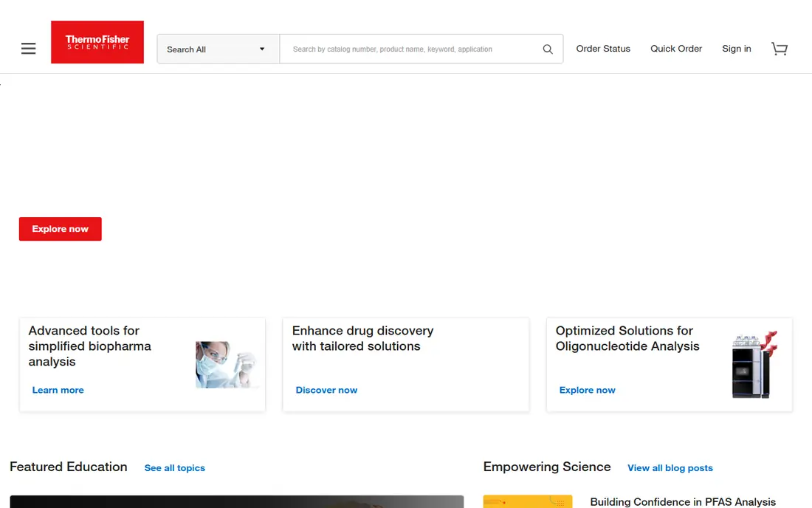Image resolution: width=812 pixels, height=508 pixels.
Task: Open Order Status page
Action: pos(603,49)
